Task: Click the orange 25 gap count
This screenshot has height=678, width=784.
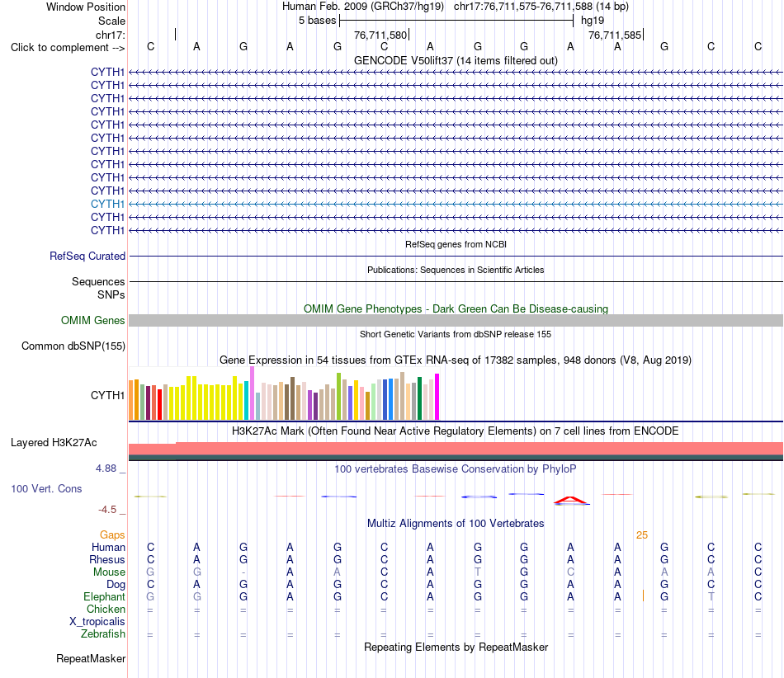Action: [x=642, y=535]
